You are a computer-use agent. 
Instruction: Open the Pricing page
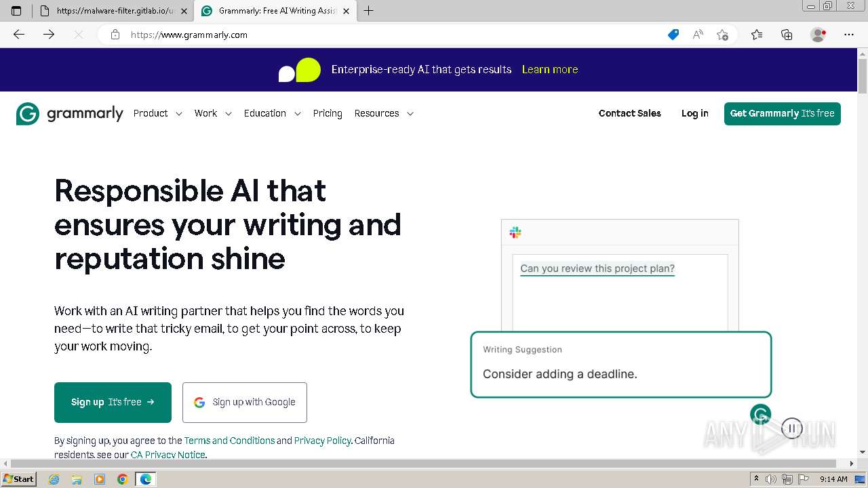(328, 113)
